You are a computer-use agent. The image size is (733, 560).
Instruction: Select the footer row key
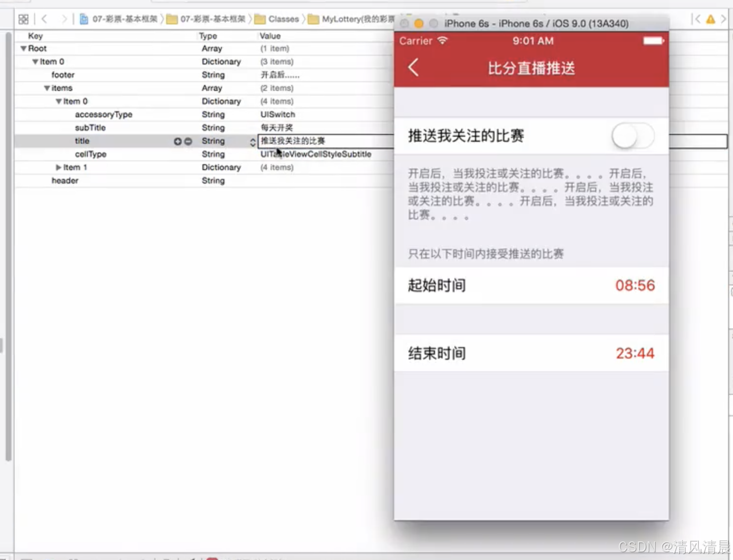63,75
